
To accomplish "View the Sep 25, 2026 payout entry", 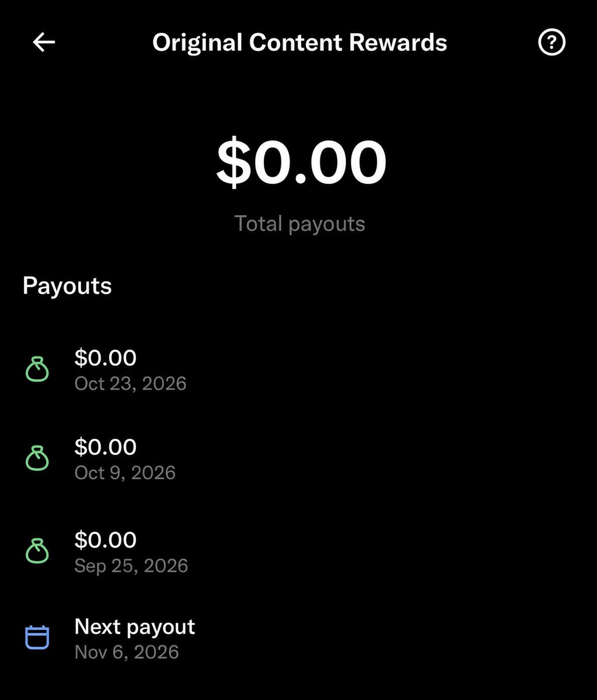I will click(298, 552).
